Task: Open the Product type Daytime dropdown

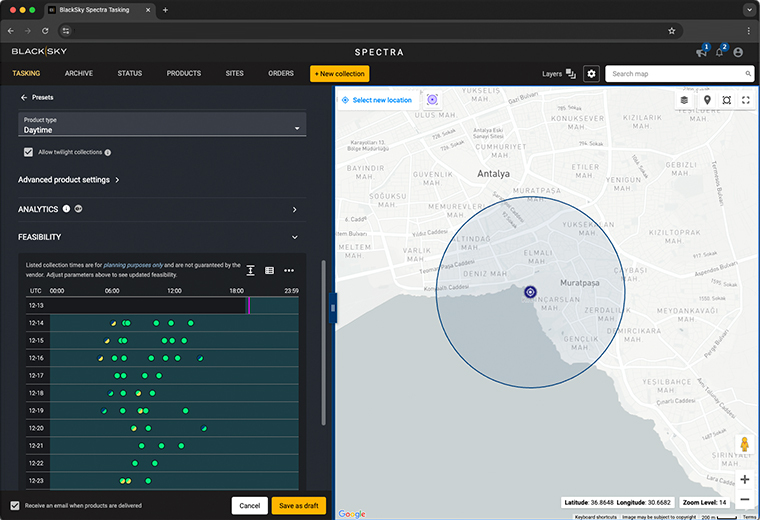Action: 162,125
